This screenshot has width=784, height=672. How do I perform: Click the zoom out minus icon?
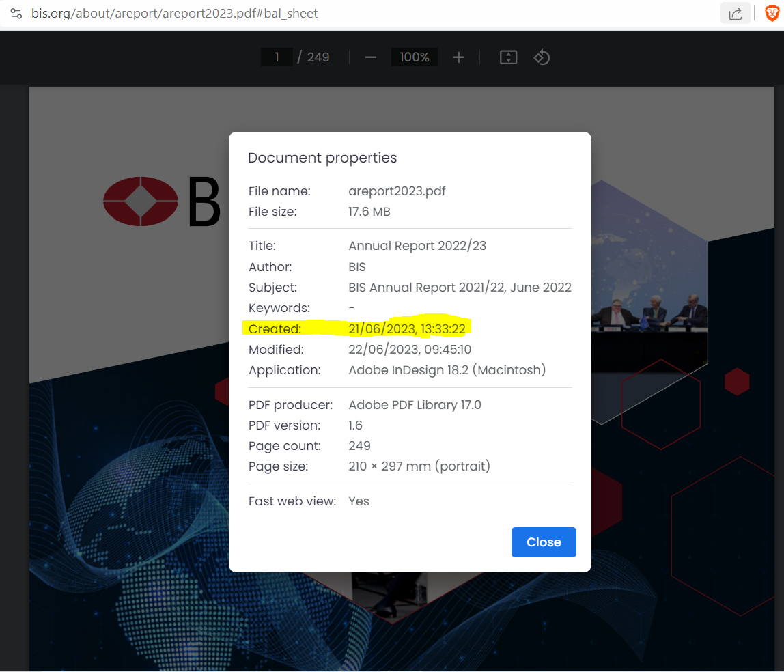[x=371, y=57]
